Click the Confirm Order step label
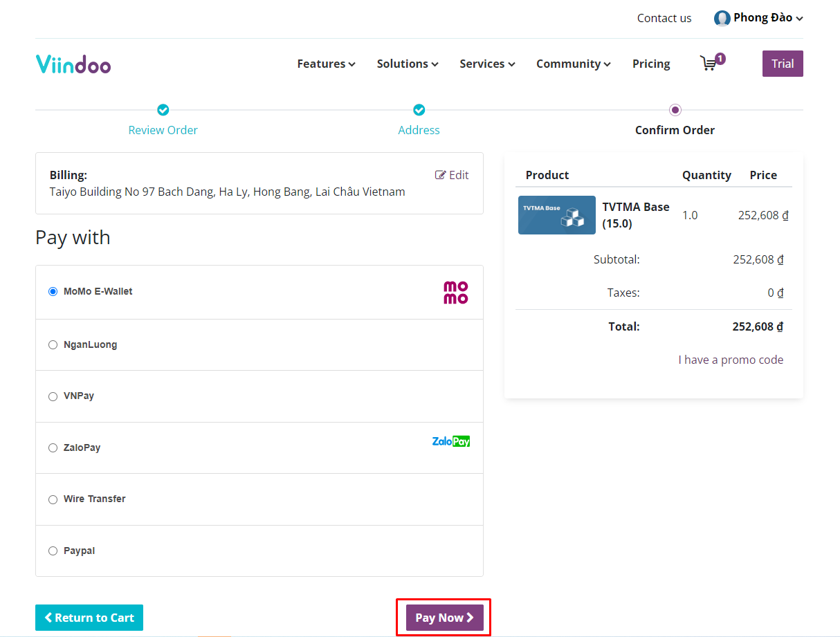This screenshot has width=840, height=637. click(675, 130)
